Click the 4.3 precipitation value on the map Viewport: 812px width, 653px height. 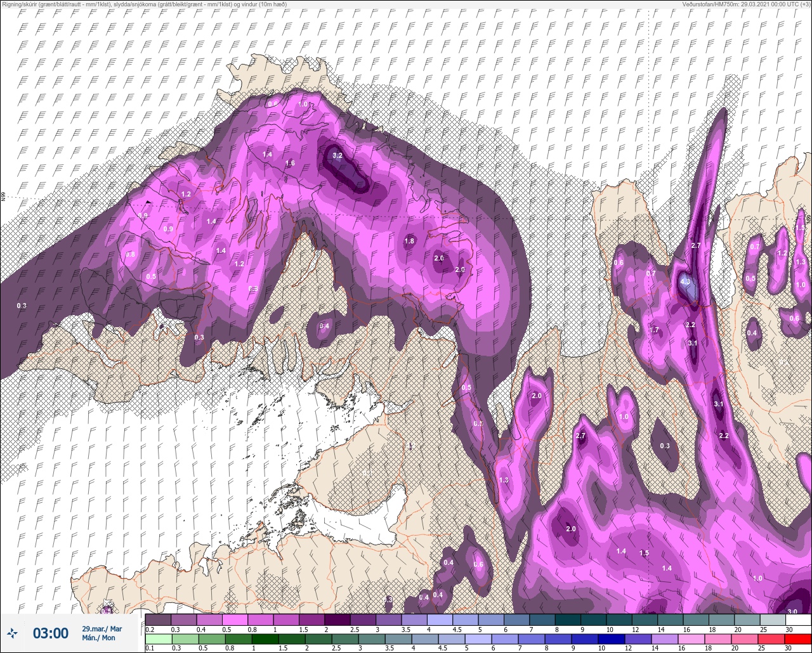click(x=685, y=281)
